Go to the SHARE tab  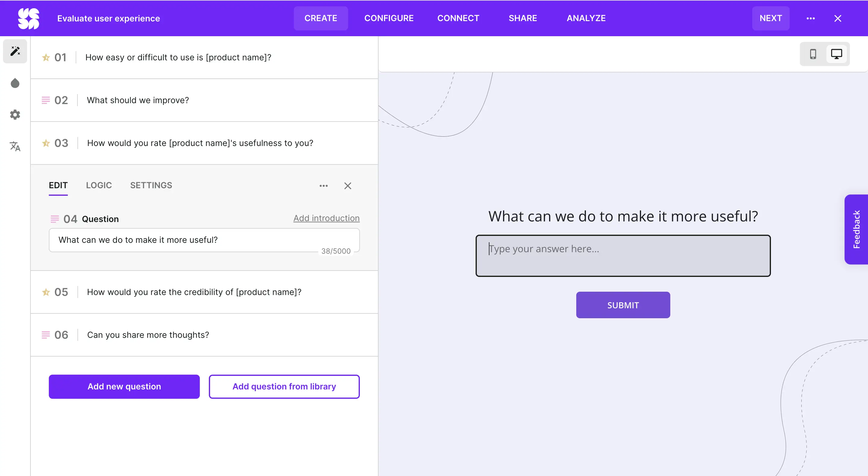(523, 18)
